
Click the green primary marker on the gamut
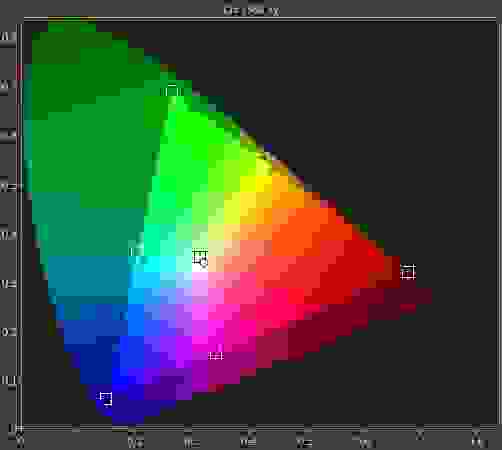(172, 90)
